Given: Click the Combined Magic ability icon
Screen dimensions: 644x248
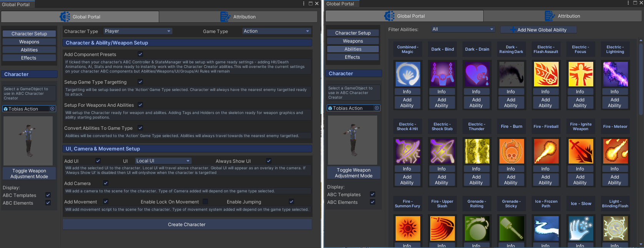Looking at the screenshot, I should coord(408,74).
